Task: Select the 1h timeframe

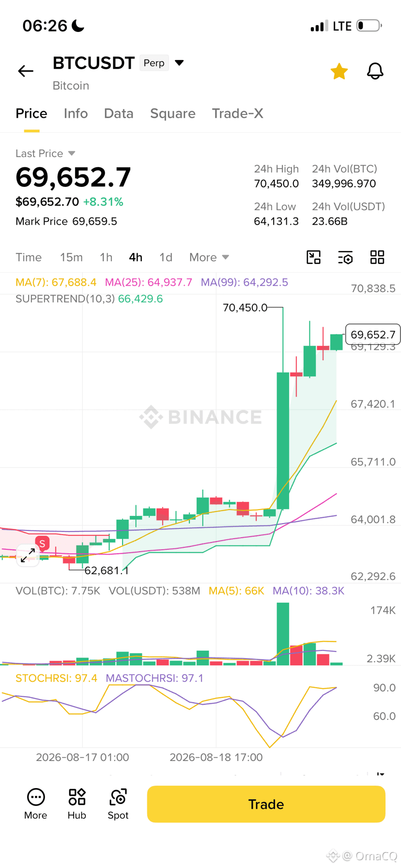Action: coord(106,257)
